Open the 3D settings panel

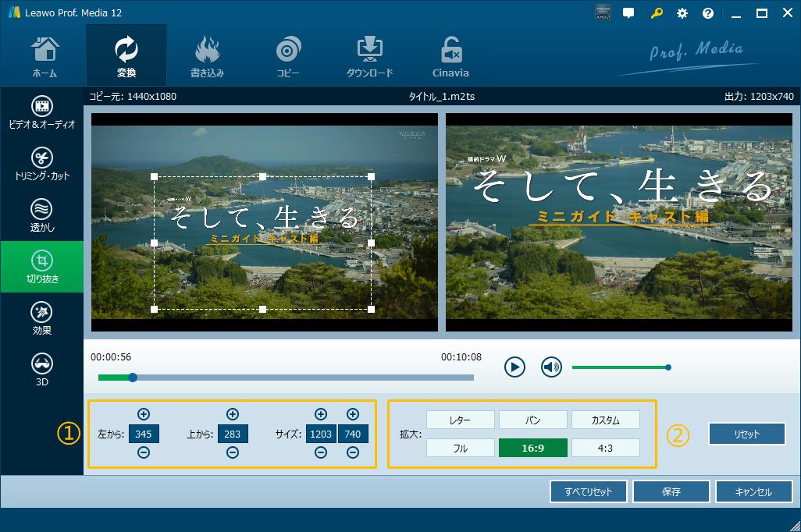click(42, 370)
